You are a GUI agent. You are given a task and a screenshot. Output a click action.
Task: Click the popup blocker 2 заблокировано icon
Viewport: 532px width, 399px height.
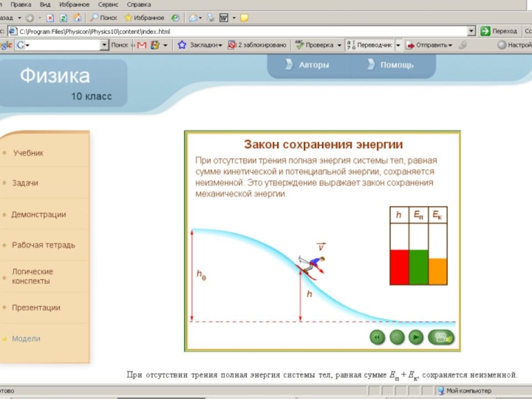(x=231, y=45)
